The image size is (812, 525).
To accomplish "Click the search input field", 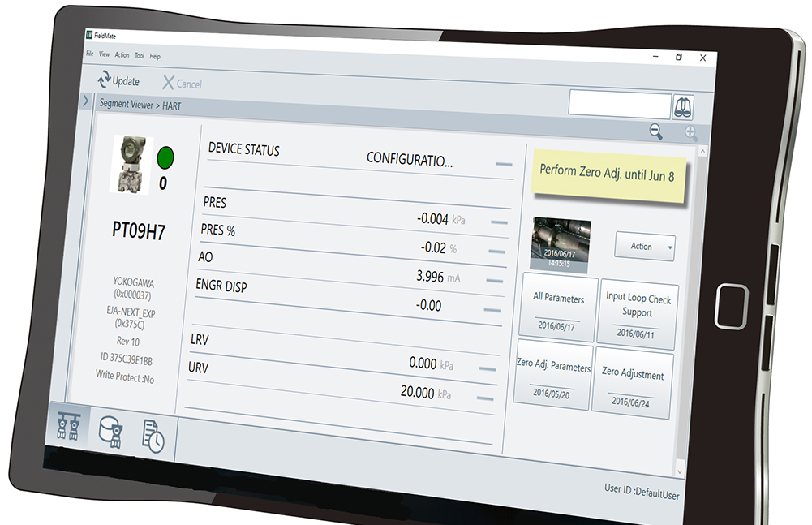I will click(x=619, y=105).
